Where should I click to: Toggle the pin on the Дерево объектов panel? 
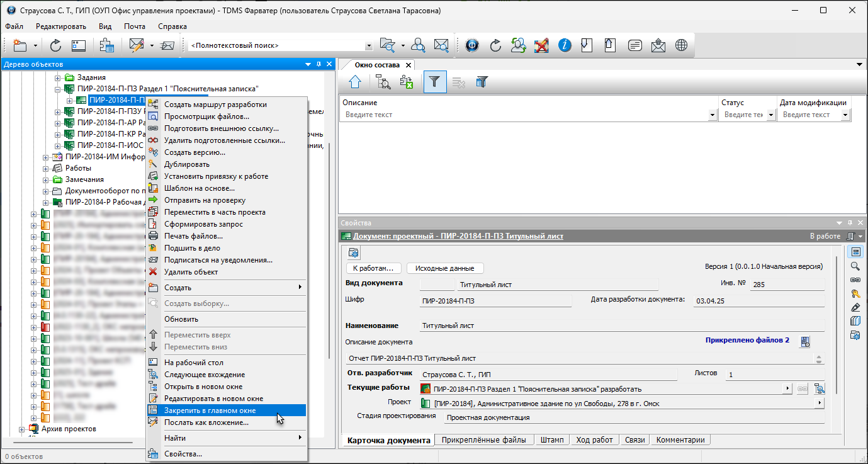pos(319,64)
